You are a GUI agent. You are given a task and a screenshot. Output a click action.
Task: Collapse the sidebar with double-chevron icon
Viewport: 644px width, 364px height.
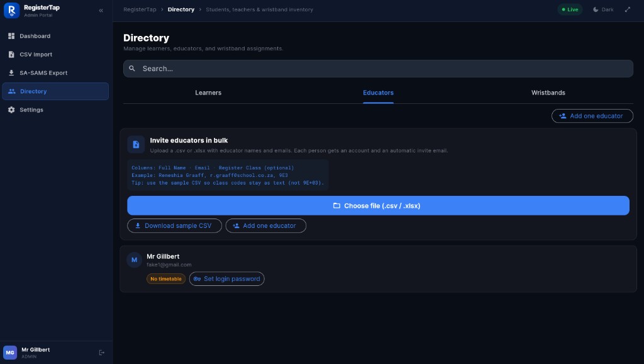point(101,11)
